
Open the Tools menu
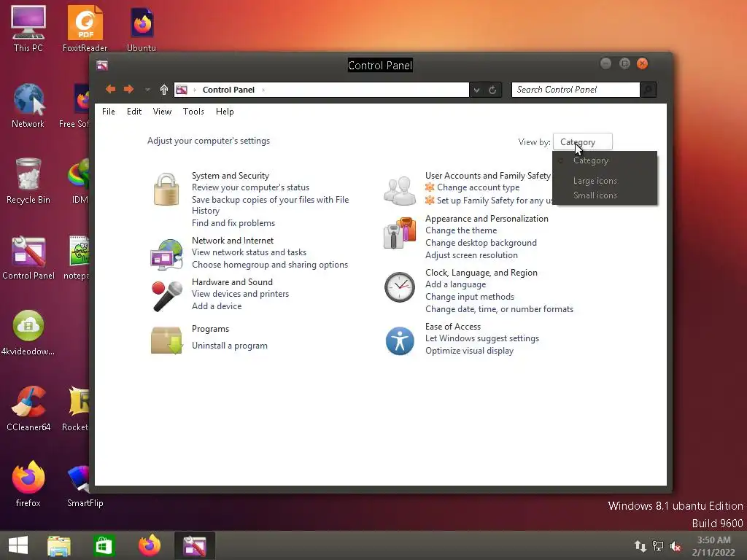[x=193, y=112]
